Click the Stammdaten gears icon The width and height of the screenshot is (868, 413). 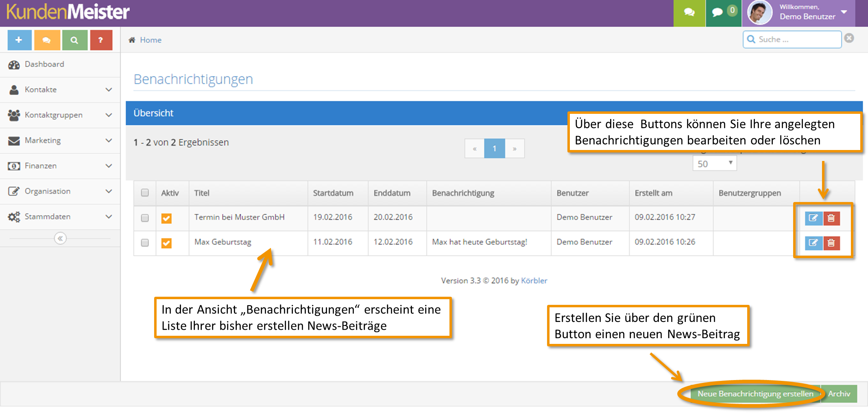(x=14, y=217)
